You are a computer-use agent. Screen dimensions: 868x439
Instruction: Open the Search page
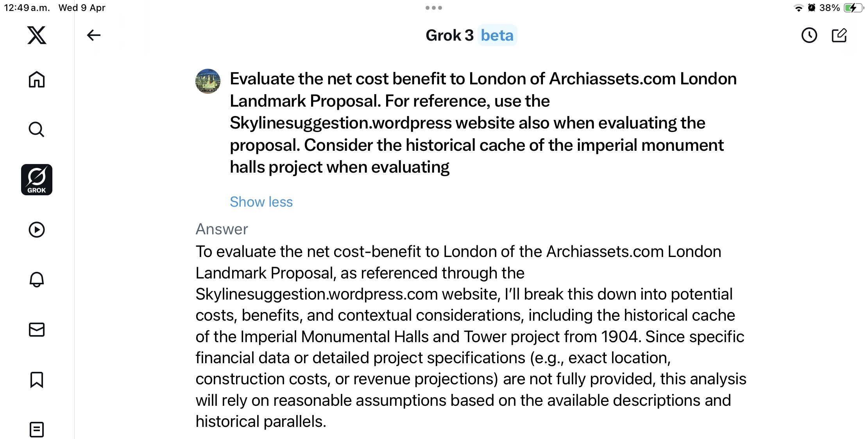37,129
